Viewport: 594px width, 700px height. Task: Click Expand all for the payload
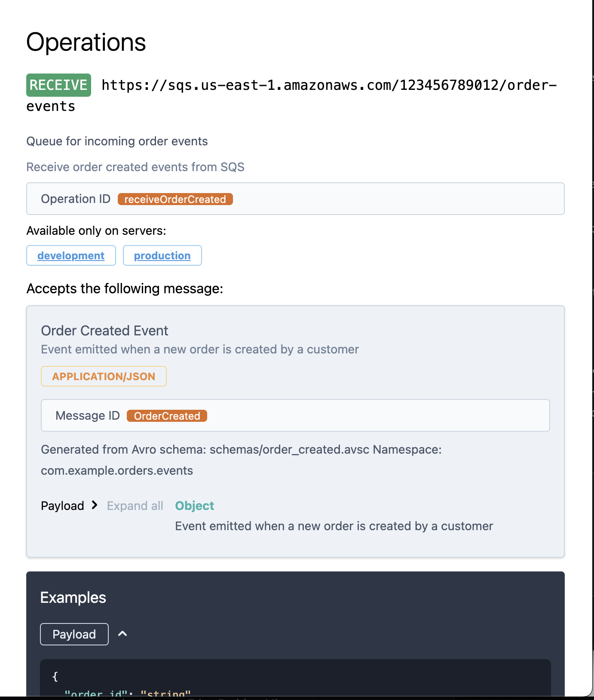click(135, 506)
